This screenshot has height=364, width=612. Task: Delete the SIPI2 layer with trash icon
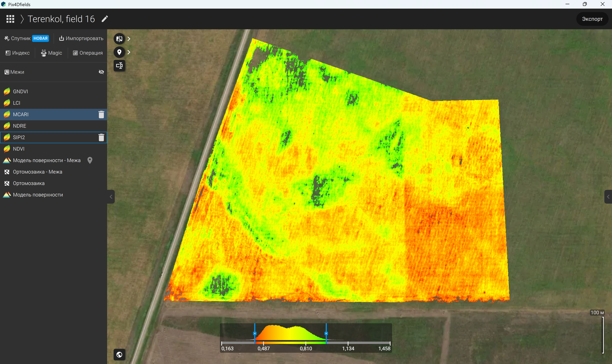(101, 137)
